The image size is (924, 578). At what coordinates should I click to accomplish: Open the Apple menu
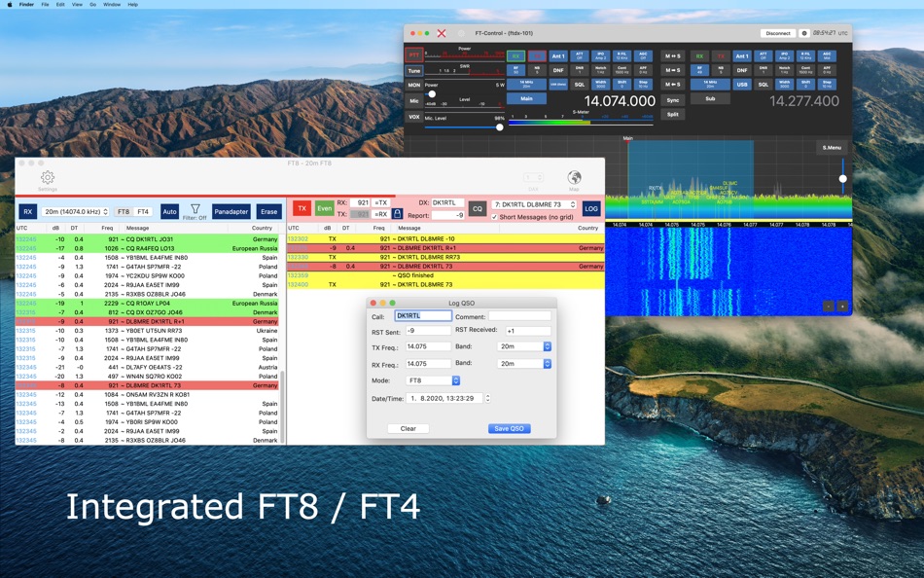(x=10, y=4)
